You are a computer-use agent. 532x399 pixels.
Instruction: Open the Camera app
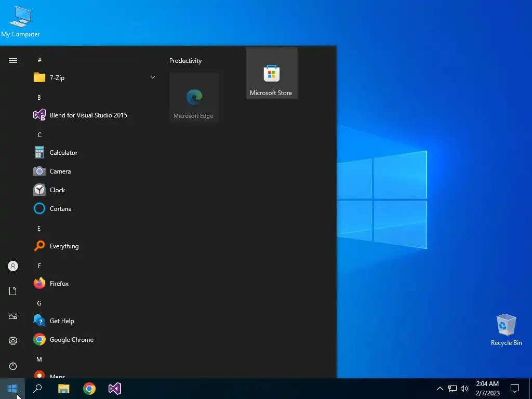click(x=94, y=171)
